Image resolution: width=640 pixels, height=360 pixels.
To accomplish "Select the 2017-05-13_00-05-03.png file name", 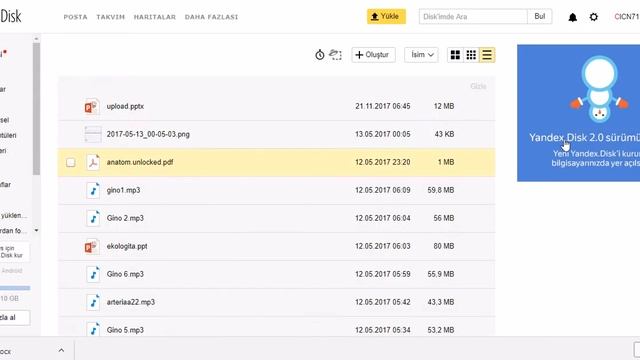I will (x=148, y=134).
